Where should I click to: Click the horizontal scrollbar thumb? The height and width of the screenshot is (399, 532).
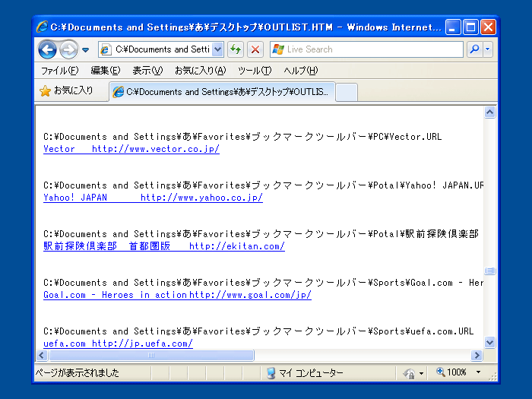pyautogui.click(x=151, y=355)
